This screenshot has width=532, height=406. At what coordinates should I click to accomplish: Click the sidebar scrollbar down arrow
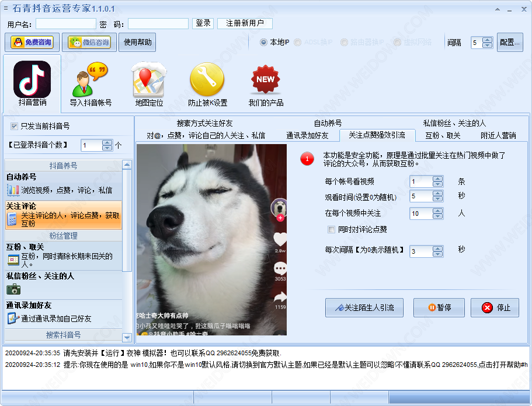(127, 338)
